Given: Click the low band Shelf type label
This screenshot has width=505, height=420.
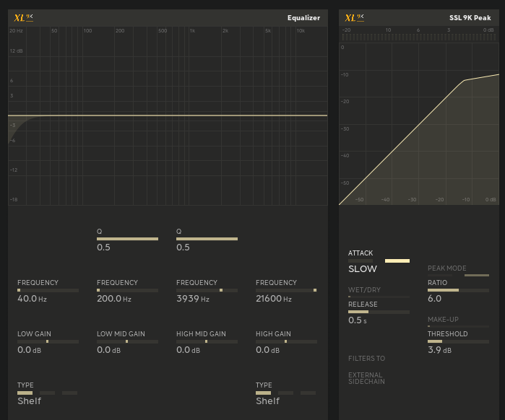Looking at the screenshot, I should point(30,401).
